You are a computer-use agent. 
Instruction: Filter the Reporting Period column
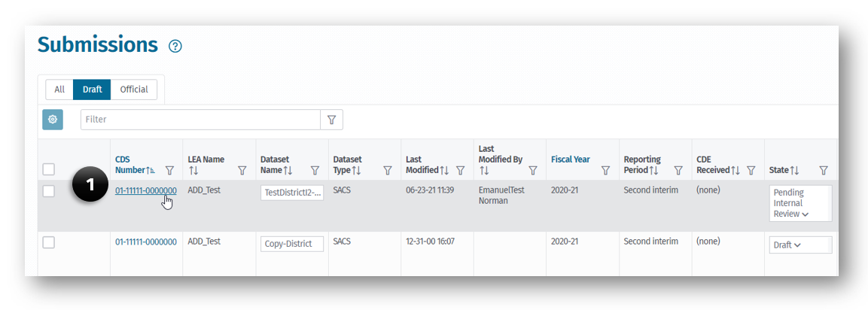(x=678, y=171)
